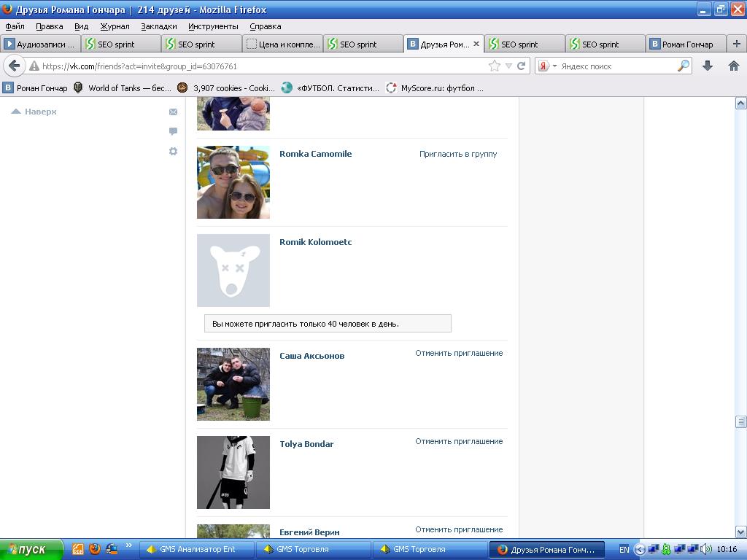
Task: Click Tolya Bondar's profile photo
Action: (233, 472)
